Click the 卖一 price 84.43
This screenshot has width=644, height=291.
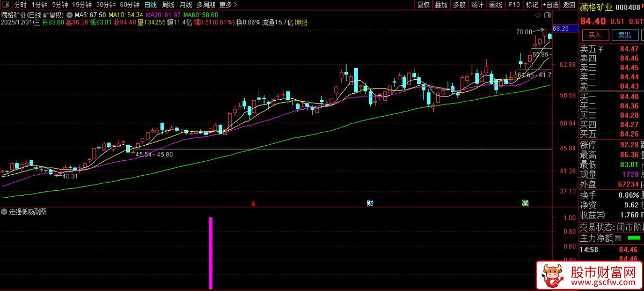[629, 86]
